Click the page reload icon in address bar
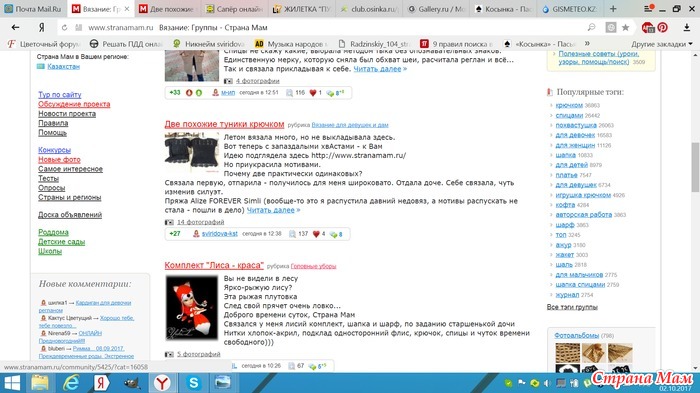This screenshot has height=393, width=700. [x=65, y=28]
